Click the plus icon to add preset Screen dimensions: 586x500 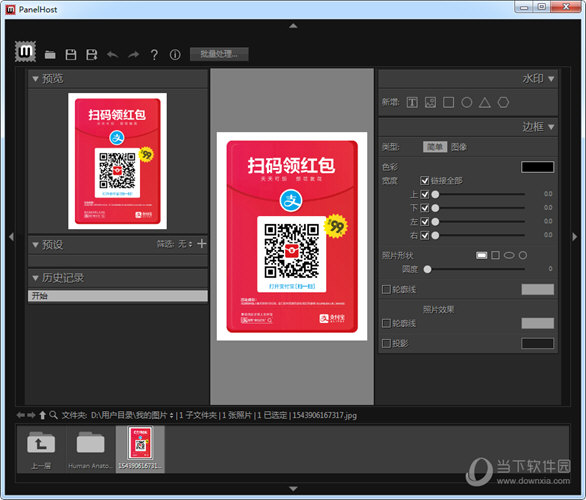(202, 244)
